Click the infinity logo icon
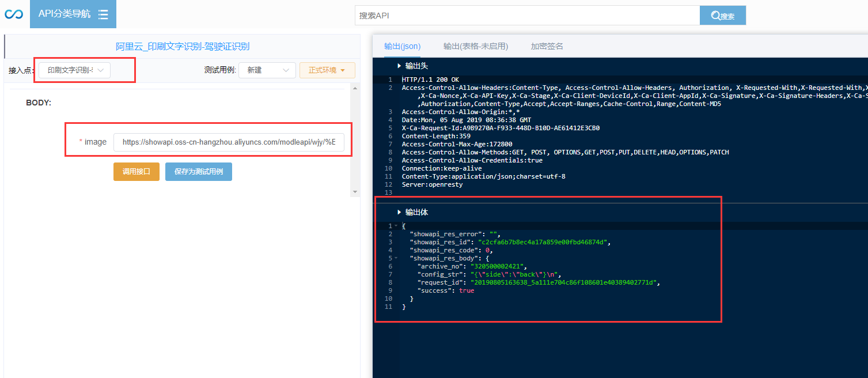Viewport: 868px width, 378px height. [x=14, y=14]
